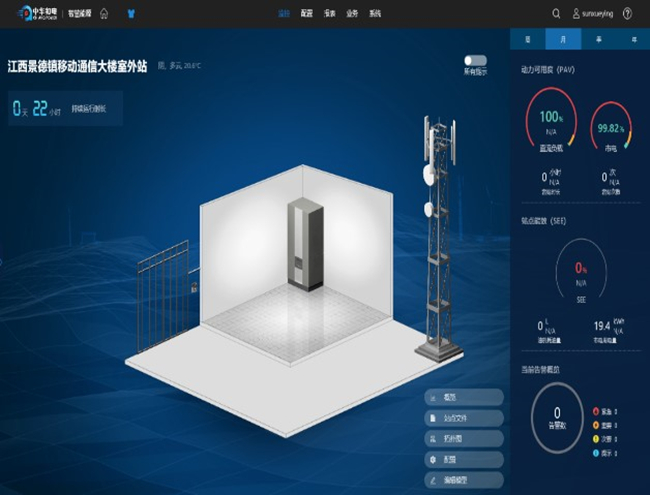
Task: Click the blue alarm level indicator
Action: pyautogui.click(x=596, y=453)
